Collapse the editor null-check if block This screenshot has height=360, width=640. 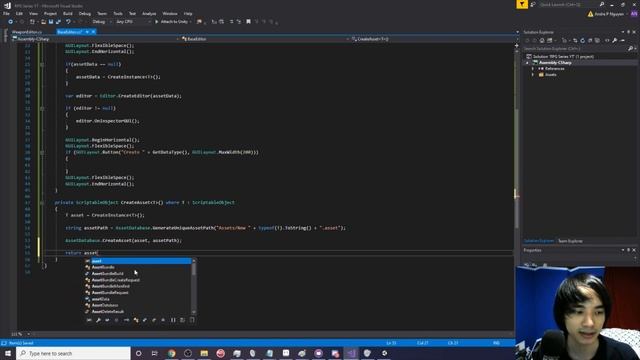click(42, 108)
